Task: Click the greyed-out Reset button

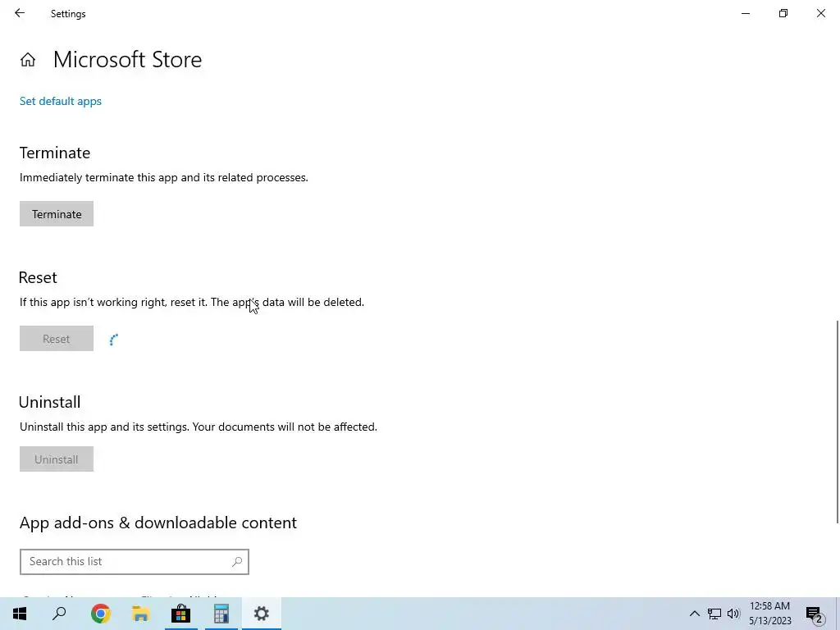Action: [57, 339]
